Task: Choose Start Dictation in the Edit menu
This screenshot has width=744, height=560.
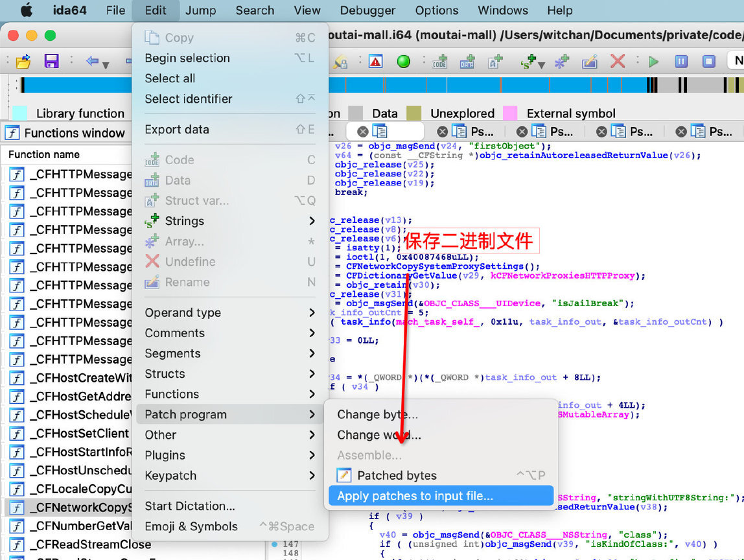Action: 230,506
